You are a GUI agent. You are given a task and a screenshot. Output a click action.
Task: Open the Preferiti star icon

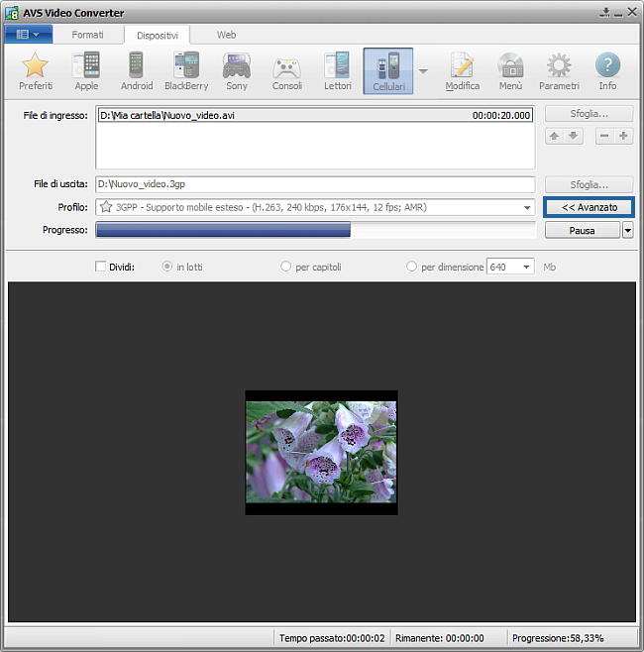point(36,70)
